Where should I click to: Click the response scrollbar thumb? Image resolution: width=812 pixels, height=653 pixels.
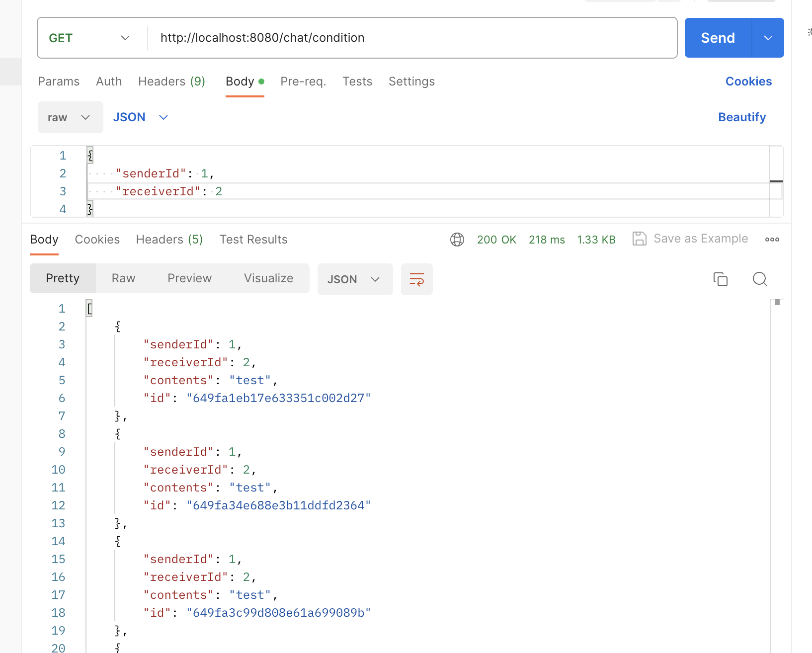tap(778, 302)
